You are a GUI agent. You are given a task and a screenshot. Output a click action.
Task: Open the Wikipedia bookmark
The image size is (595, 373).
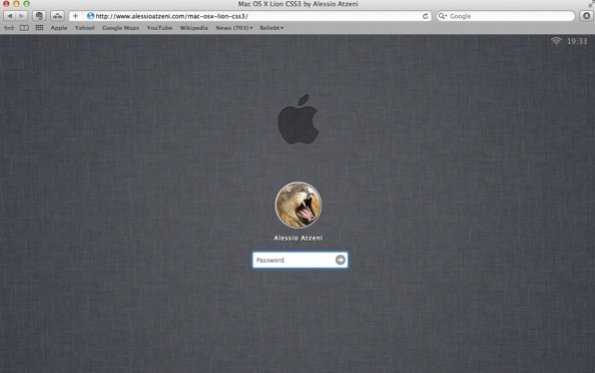[x=194, y=28]
